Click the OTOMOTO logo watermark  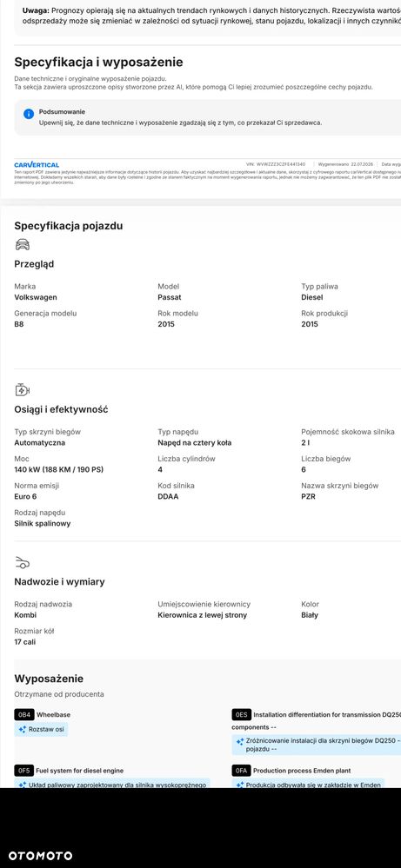point(40,856)
